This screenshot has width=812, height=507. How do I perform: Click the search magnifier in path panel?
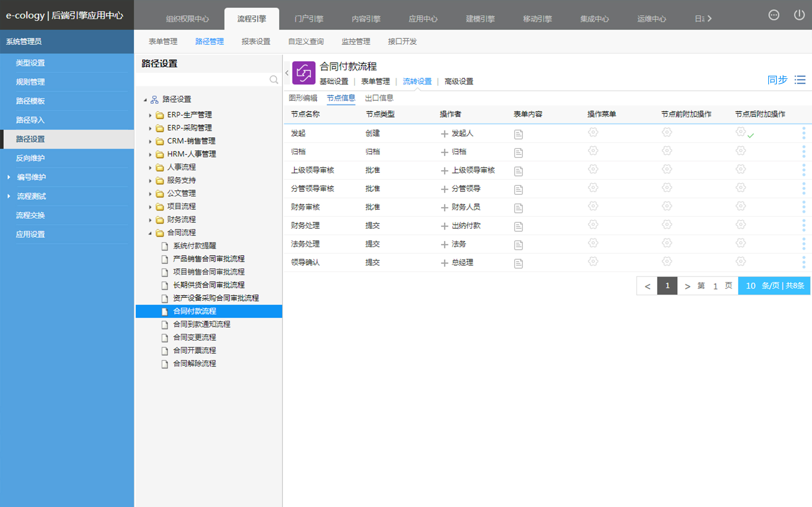(x=274, y=80)
